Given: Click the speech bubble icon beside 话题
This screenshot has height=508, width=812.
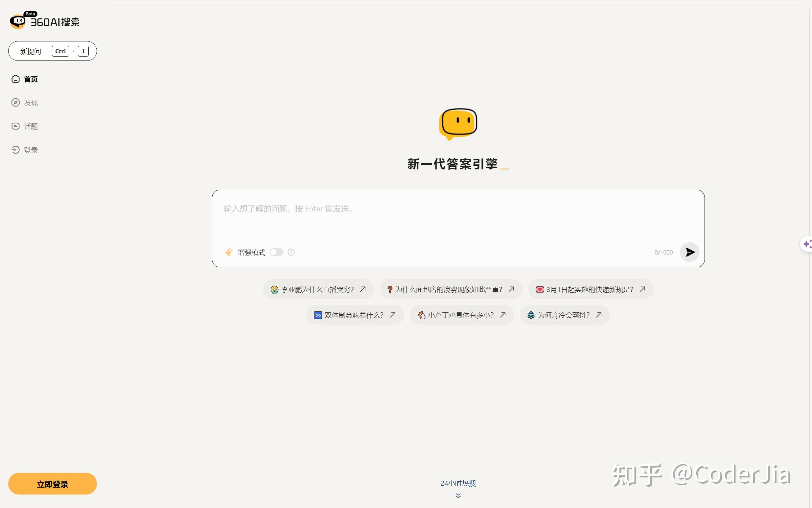Looking at the screenshot, I should [x=15, y=126].
